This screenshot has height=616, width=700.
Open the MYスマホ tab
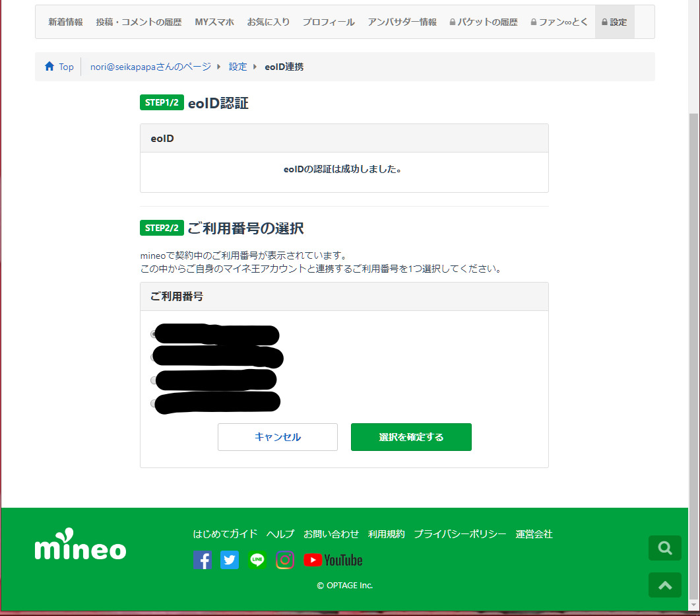click(x=214, y=22)
